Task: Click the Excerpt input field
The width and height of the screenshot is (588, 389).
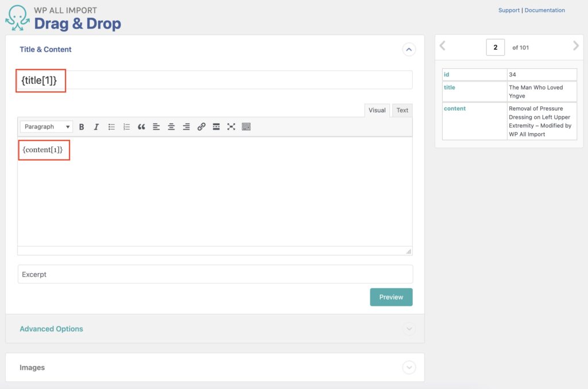Action: [x=215, y=274]
